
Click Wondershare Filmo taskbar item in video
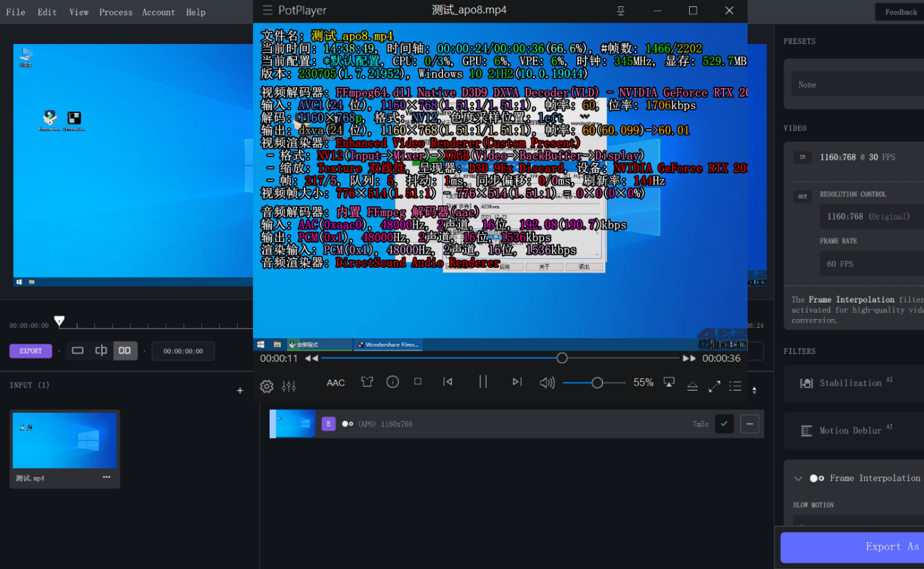click(x=388, y=344)
